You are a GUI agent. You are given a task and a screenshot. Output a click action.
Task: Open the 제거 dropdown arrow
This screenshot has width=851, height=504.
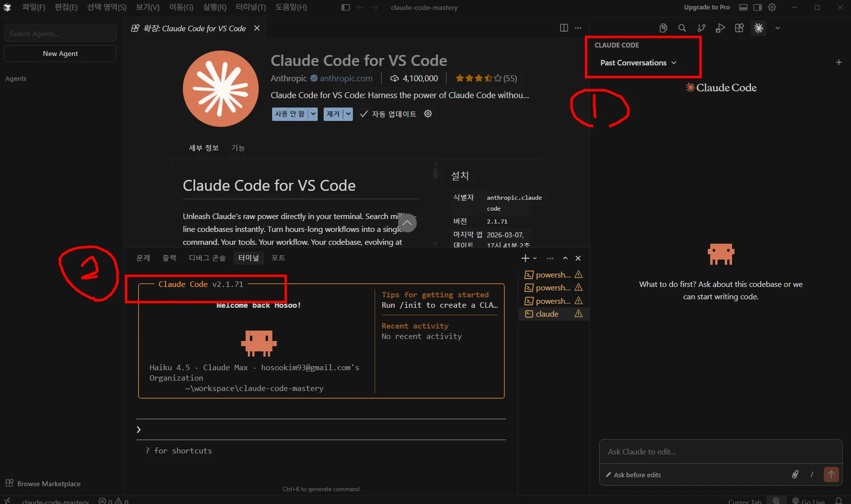click(348, 114)
